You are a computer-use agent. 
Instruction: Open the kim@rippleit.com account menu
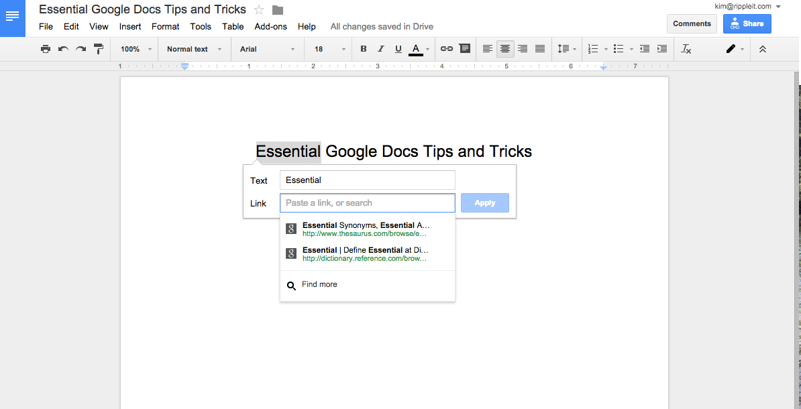748,7
